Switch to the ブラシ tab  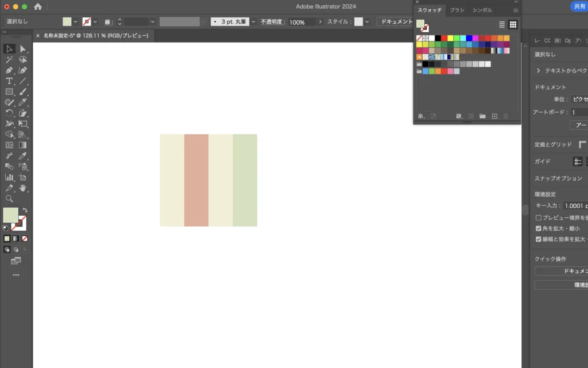click(457, 10)
